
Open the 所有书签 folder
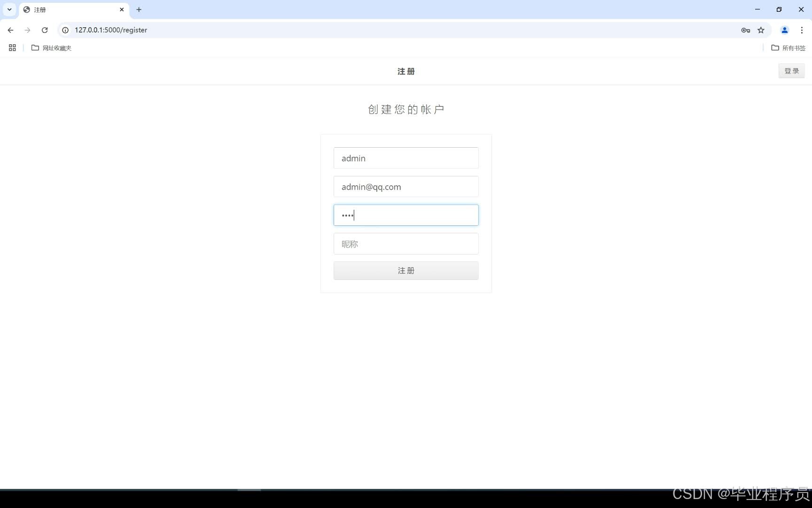789,48
